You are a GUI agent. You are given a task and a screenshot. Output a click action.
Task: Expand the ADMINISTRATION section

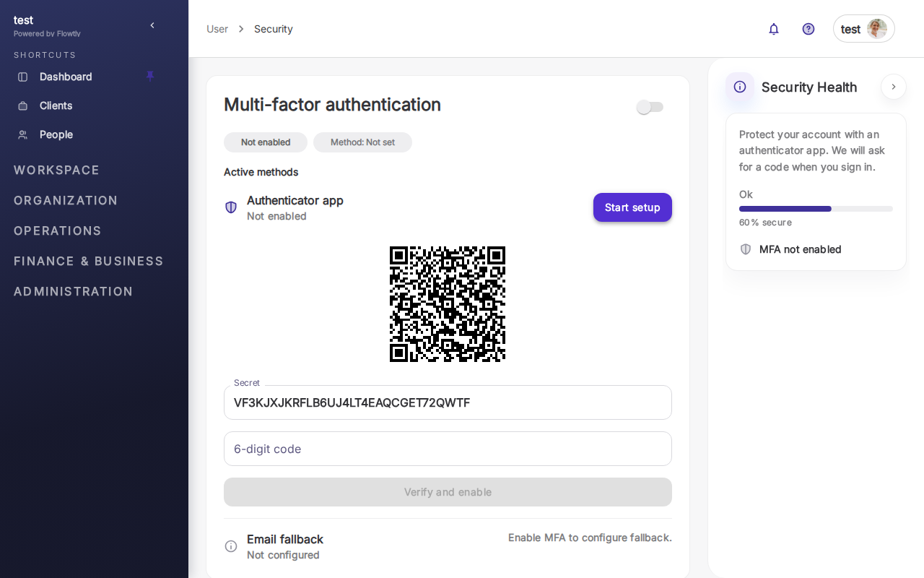coord(74,292)
